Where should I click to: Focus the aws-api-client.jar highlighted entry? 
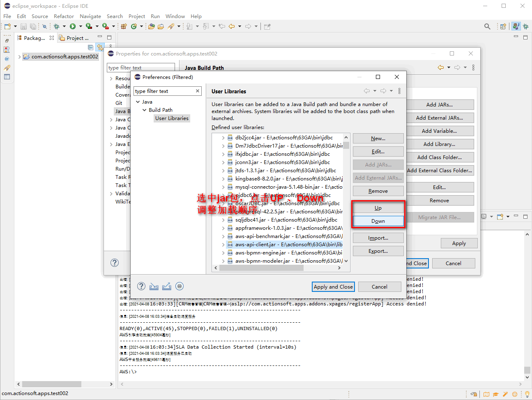click(x=271, y=244)
